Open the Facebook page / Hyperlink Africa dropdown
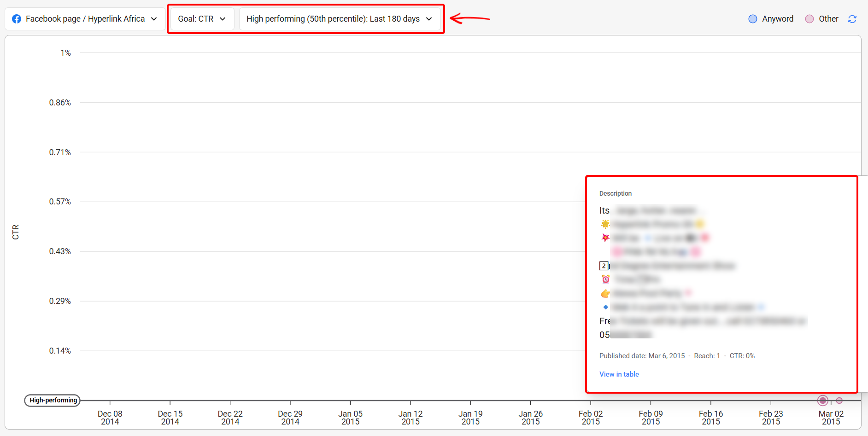Image resolution: width=868 pixels, height=436 pixels. point(85,19)
